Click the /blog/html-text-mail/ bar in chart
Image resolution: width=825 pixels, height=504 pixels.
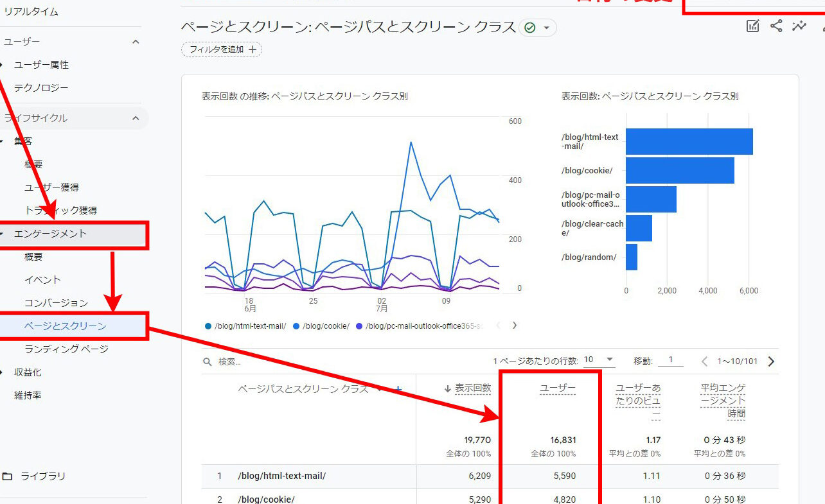tap(689, 141)
